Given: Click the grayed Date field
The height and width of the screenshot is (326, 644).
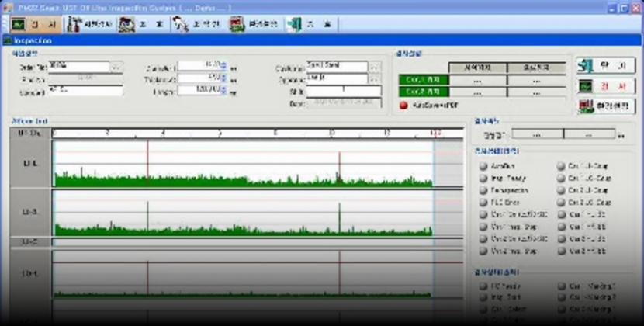Looking at the screenshot, I should click(344, 102).
